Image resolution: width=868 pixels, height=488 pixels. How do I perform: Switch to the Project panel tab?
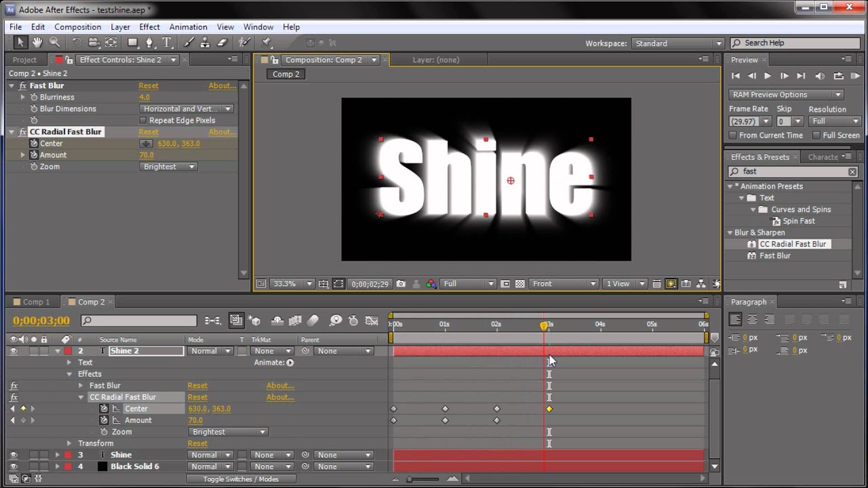pyautogui.click(x=24, y=60)
